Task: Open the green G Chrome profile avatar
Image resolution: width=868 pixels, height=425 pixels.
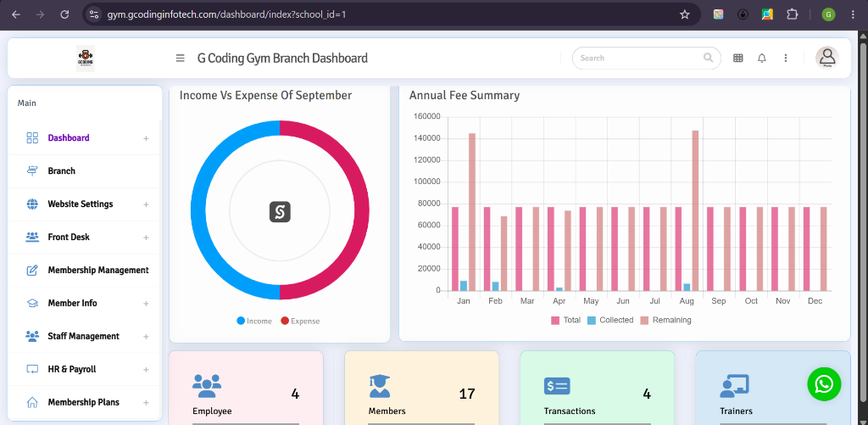Action: click(828, 15)
